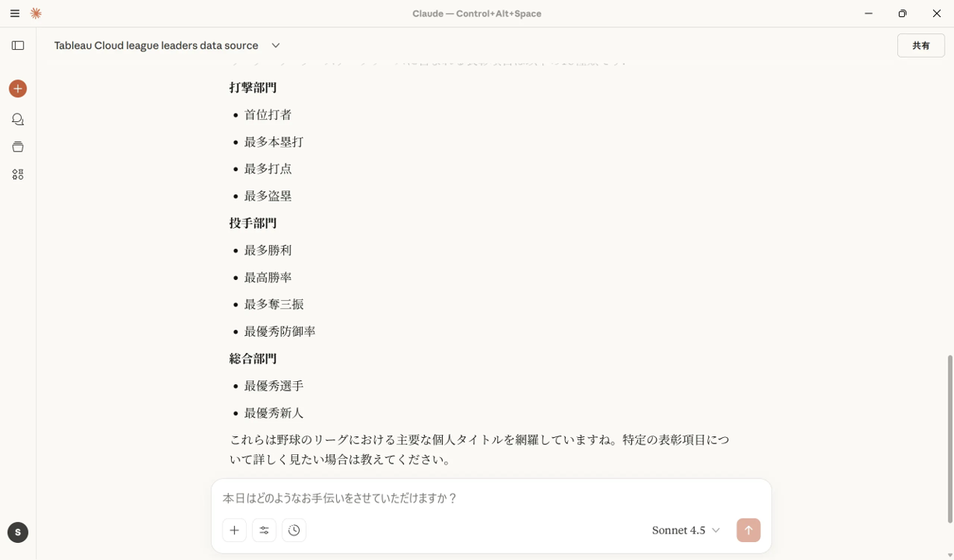Attach a file using the plus icon
This screenshot has width=954, height=560.
[x=234, y=530]
